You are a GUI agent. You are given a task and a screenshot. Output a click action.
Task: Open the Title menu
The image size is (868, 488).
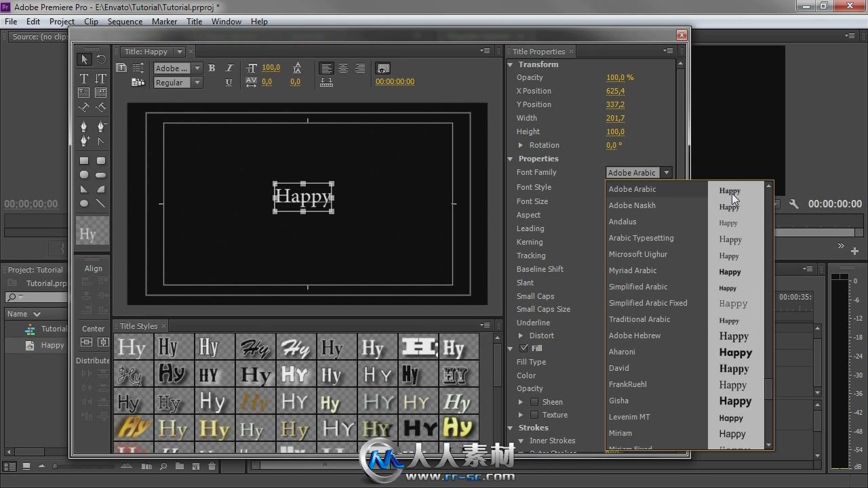click(x=194, y=22)
